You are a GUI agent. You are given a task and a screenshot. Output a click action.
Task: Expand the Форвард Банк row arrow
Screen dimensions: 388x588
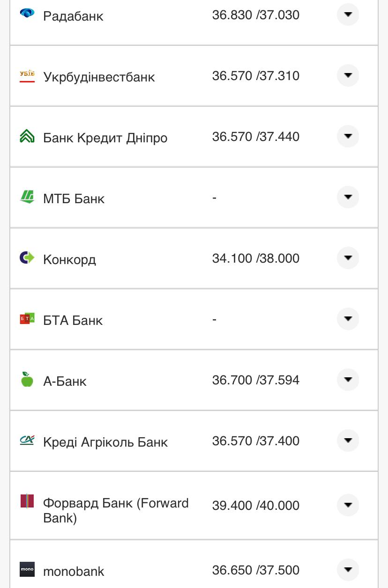(348, 505)
